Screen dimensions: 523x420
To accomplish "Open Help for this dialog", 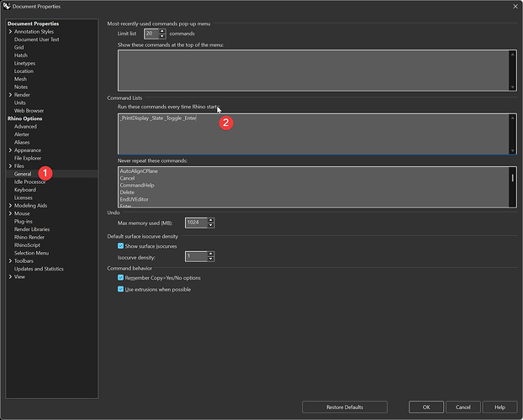I will (499, 407).
